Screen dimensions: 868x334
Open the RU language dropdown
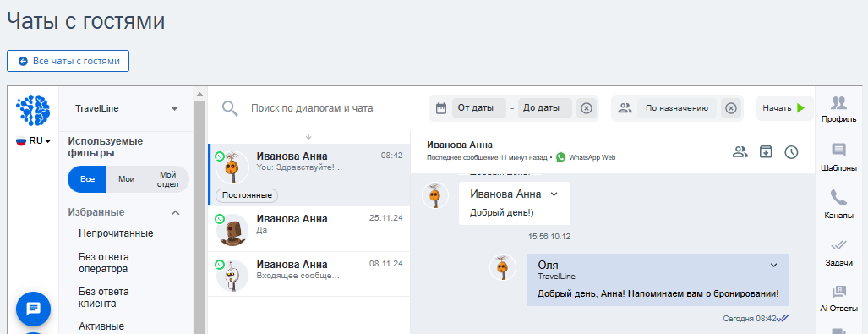click(33, 140)
